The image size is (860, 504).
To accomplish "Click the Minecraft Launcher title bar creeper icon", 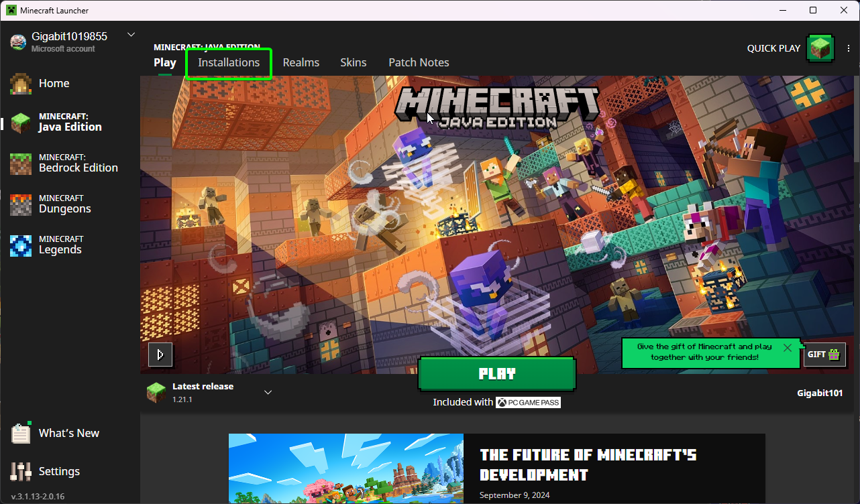I will (x=11, y=11).
